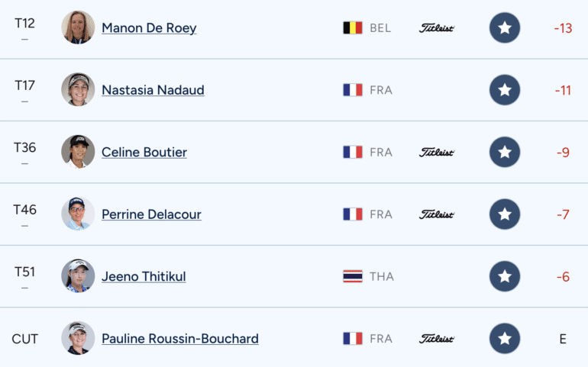Add Jeeno Thitikul to favorites star
The width and height of the screenshot is (588, 367).
504,277
